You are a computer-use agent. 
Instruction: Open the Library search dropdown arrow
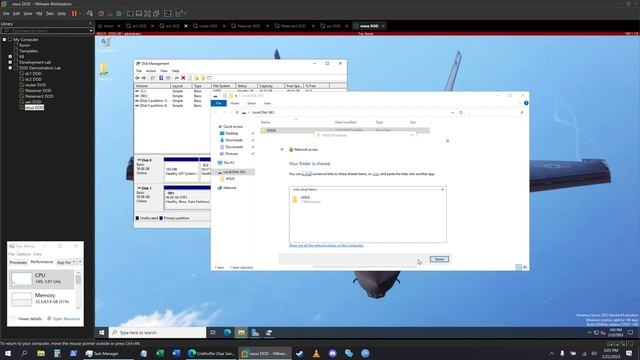click(91, 31)
